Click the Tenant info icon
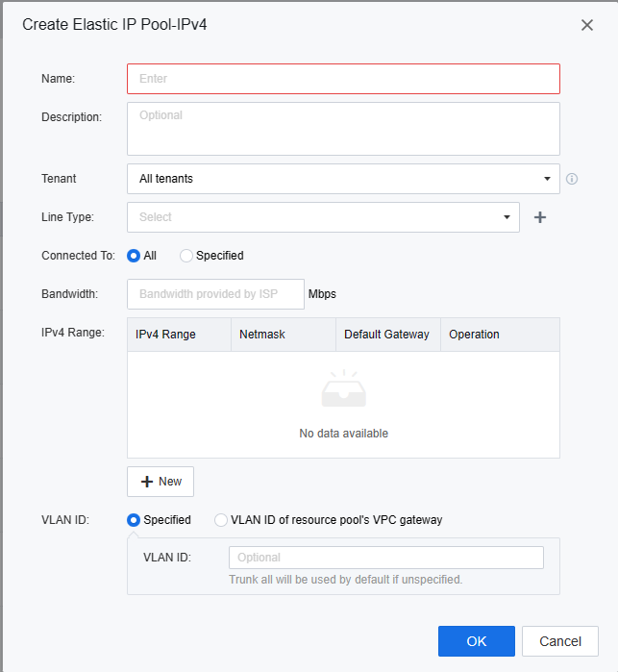 pos(572,179)
